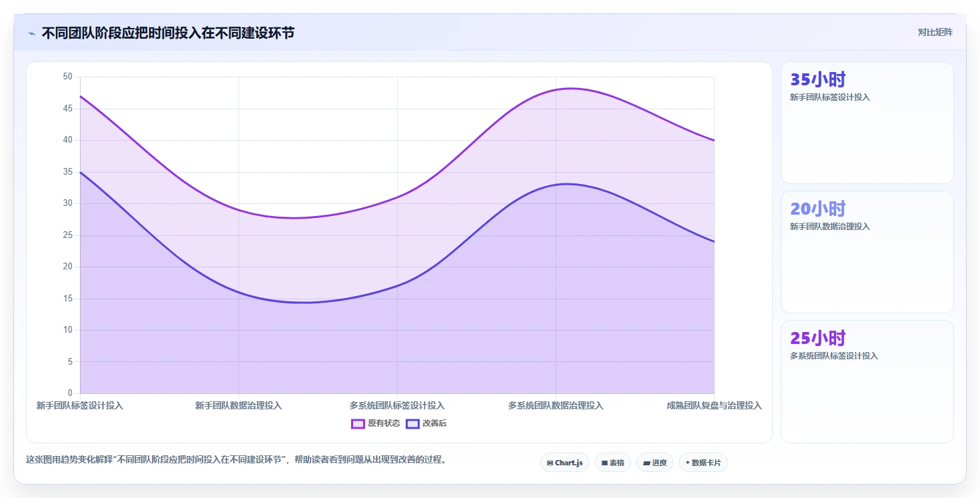
Task: Click the y-axis value 40
Action: pos(67,140)
